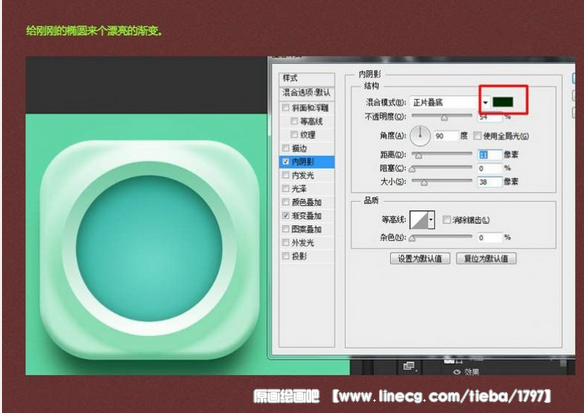584x413 pixels.
Task: Click the layers panel icon at dialog bottom
Action: 409,366
